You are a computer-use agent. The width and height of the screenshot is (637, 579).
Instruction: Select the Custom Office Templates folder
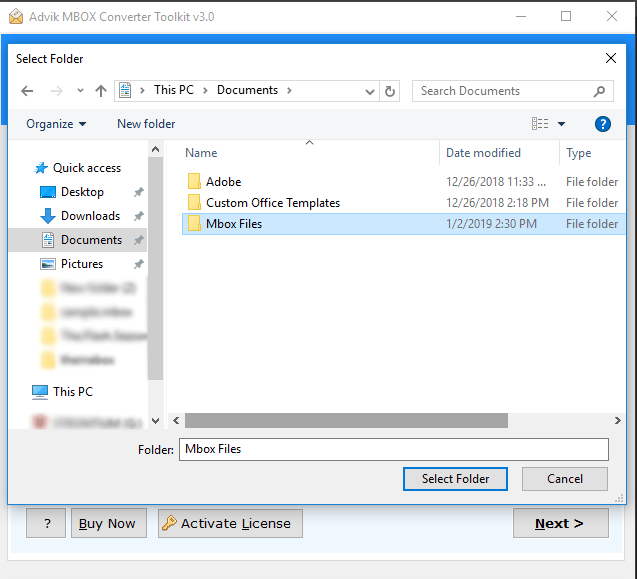403,203
